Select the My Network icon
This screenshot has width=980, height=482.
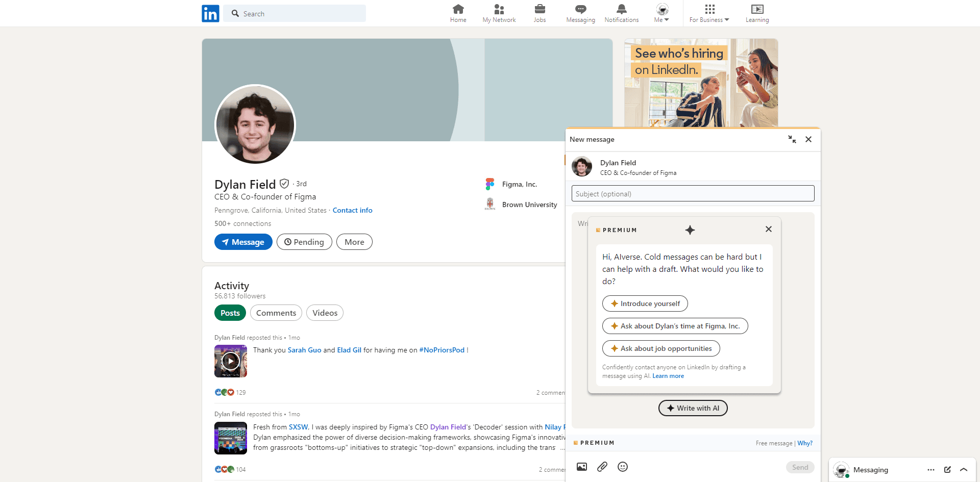tap(499, 13)
